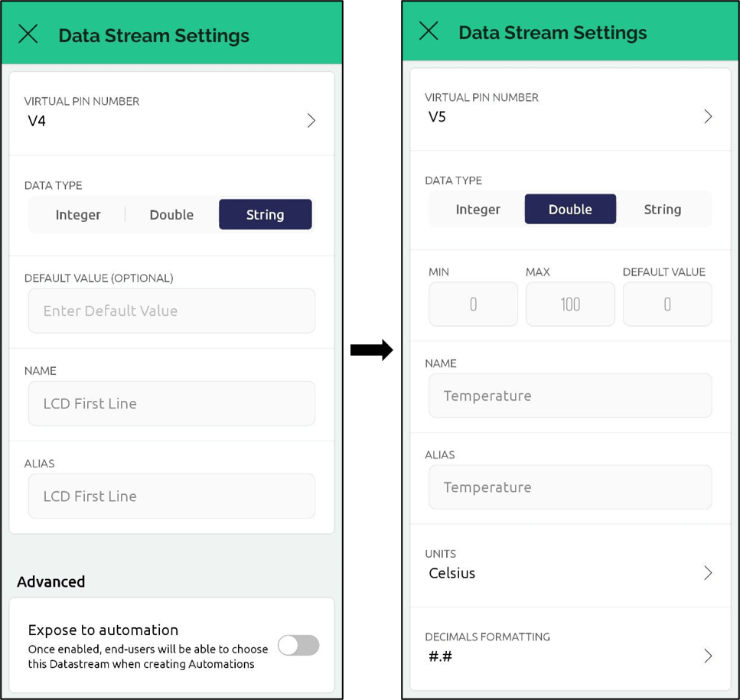Click the selected String data type button

click(x=265, y=214)
